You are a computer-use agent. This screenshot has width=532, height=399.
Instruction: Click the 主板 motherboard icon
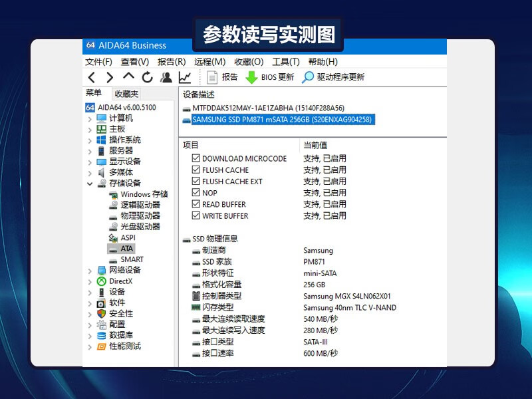[x=102, y=129]
